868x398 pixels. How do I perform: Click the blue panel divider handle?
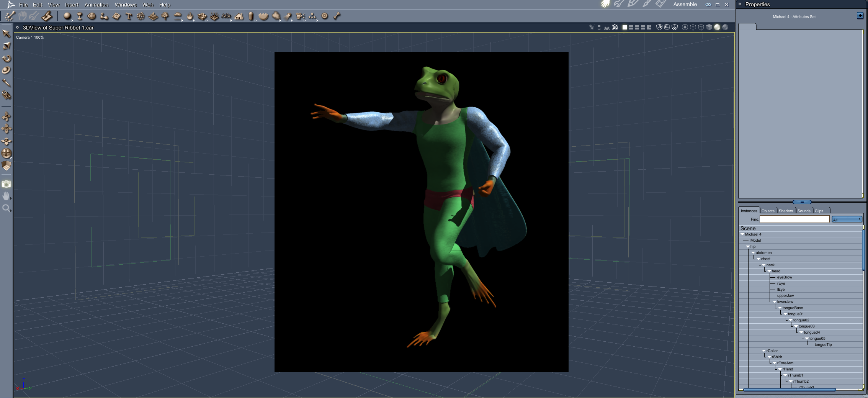(802, 202)
